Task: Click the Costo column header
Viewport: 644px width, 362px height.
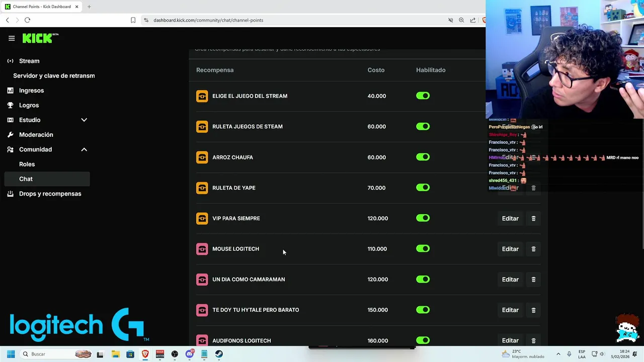Action: (x=376, y=70)
